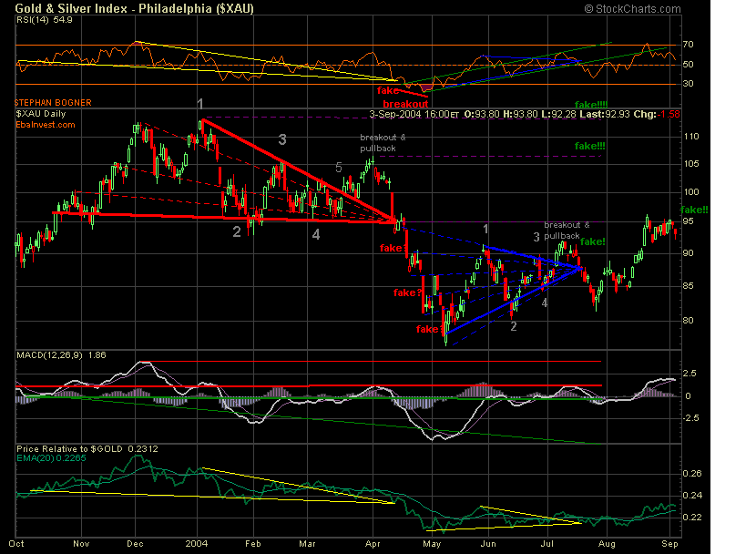756x554 pixels.
Task: Open the 'EbaInvest.com' text
Action: click(46, 125)
